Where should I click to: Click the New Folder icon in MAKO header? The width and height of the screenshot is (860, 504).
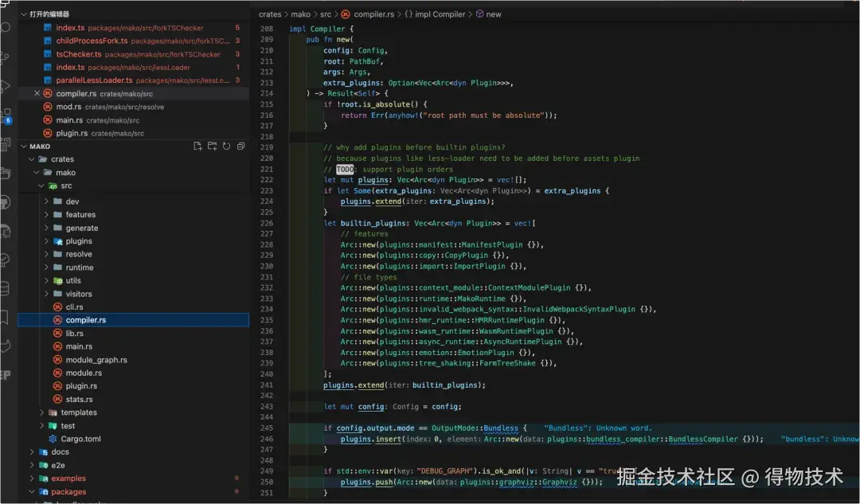click(x=213, y=147)
